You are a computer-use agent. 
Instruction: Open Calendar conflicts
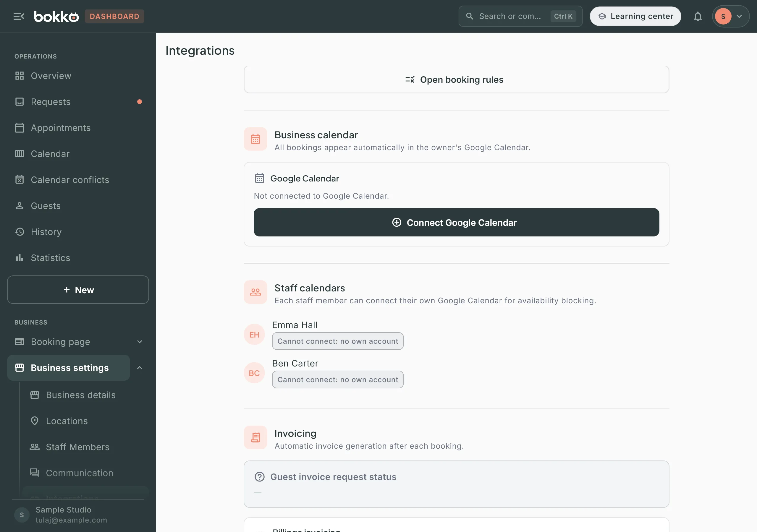78,180
